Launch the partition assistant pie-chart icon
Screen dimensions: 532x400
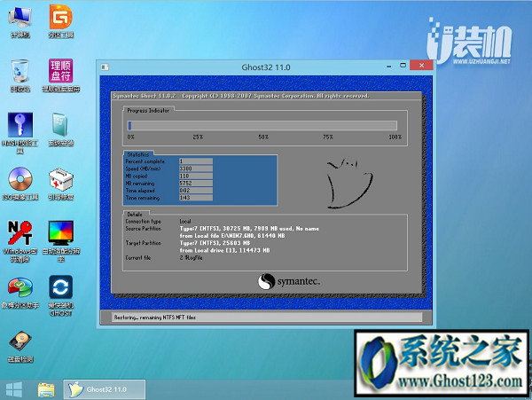click(20, 293)
